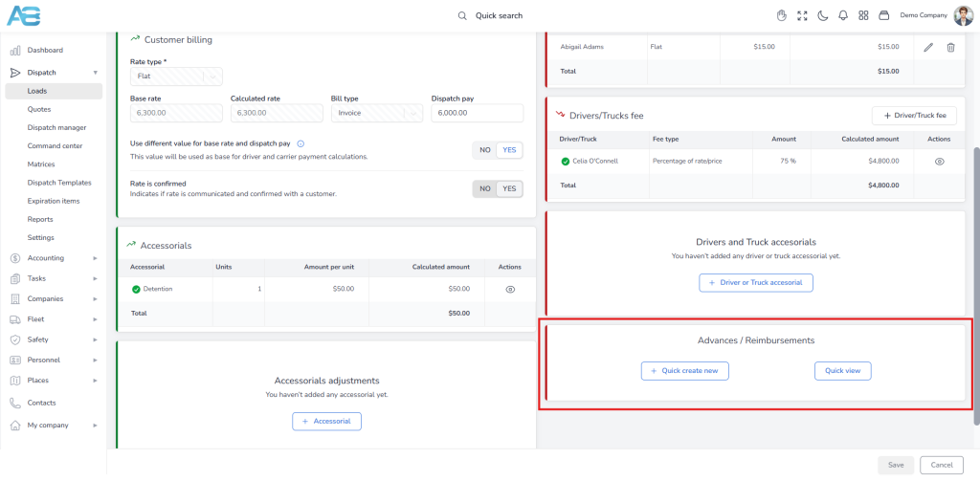
Task: Go to Command center menu item
Action: click(x=55, y=145)
